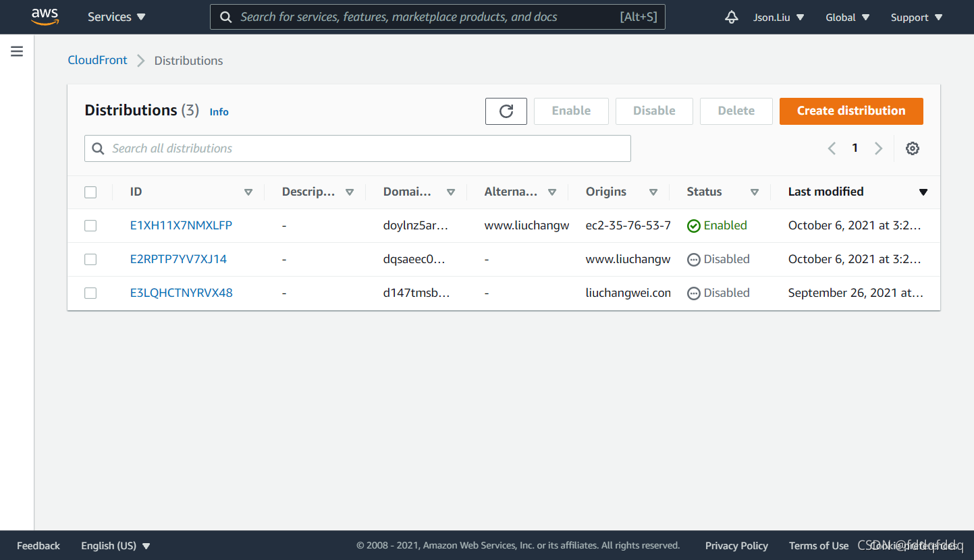
Task: Sort by the Domain name column arrow
Action: pyautogui.click(x=451, y=192)
